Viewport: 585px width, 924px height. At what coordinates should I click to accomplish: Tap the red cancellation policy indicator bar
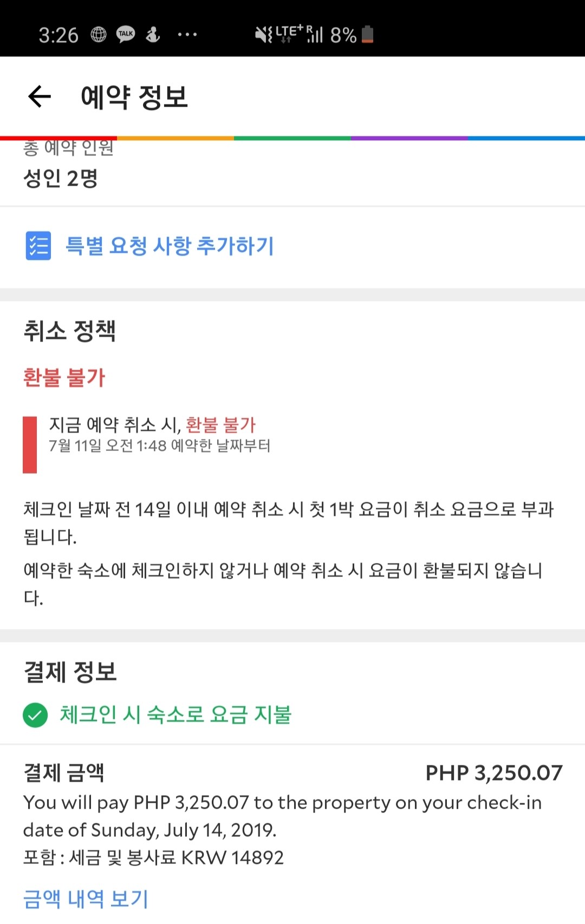[30, 444]
